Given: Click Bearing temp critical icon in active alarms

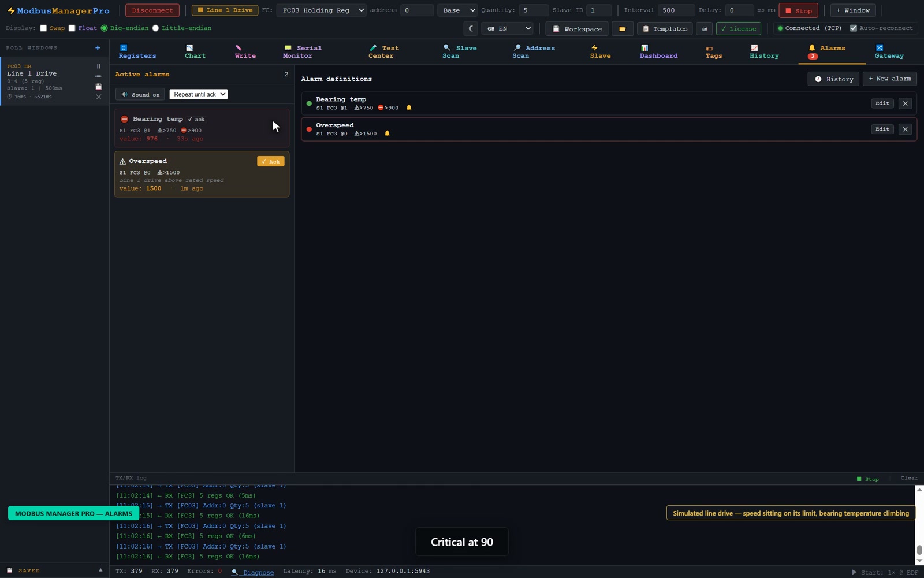Looking at the screenshot, I should pyautogui.click(x=124, y=119).
